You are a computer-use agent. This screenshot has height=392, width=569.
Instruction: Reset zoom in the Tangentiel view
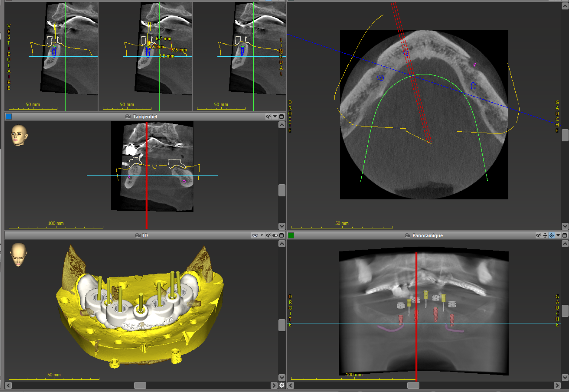[x=268, y=117]
